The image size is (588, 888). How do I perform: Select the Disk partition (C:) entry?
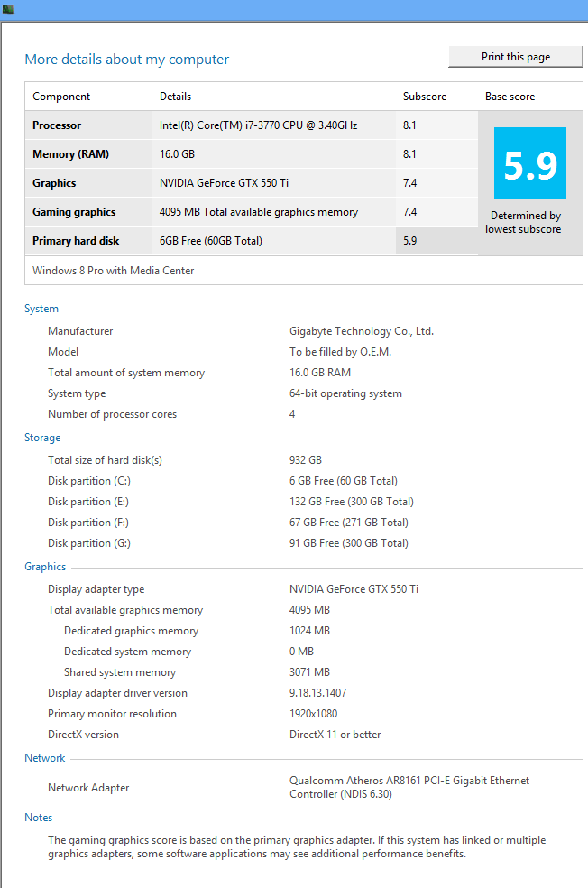click(x=89, y=481)
